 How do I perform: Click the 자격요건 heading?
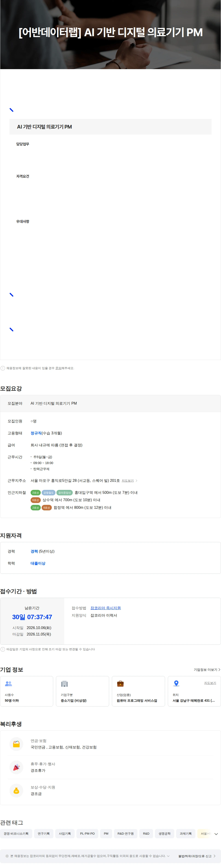[23, 176]
